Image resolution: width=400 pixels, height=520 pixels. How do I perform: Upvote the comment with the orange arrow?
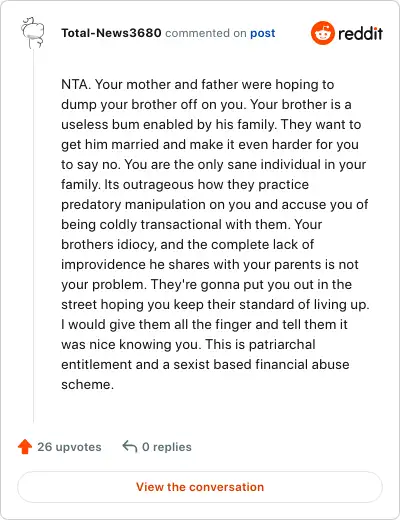click(25, 447)
